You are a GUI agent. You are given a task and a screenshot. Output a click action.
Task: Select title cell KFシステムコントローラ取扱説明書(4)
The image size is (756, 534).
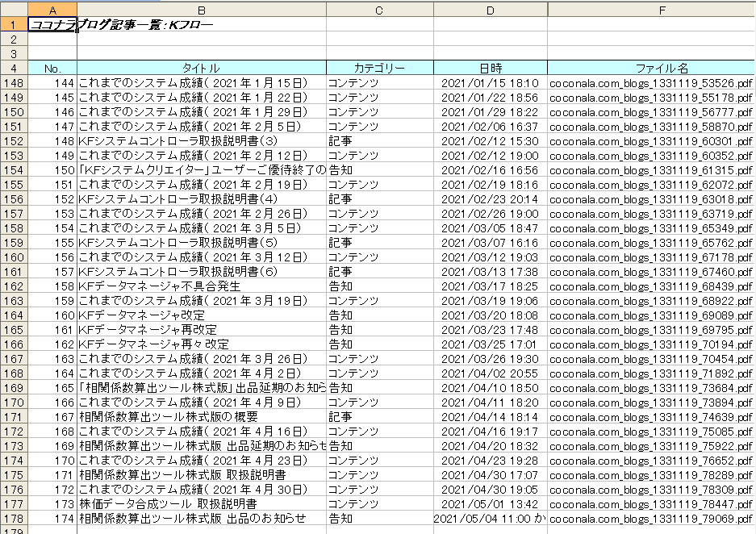[x=202, y=199]
